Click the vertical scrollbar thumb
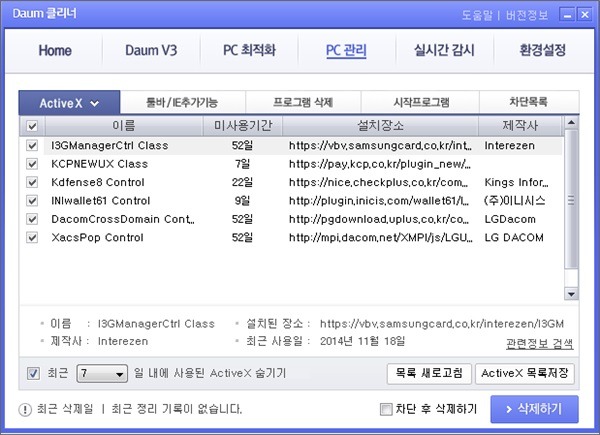600x435 pixels. 571,199
